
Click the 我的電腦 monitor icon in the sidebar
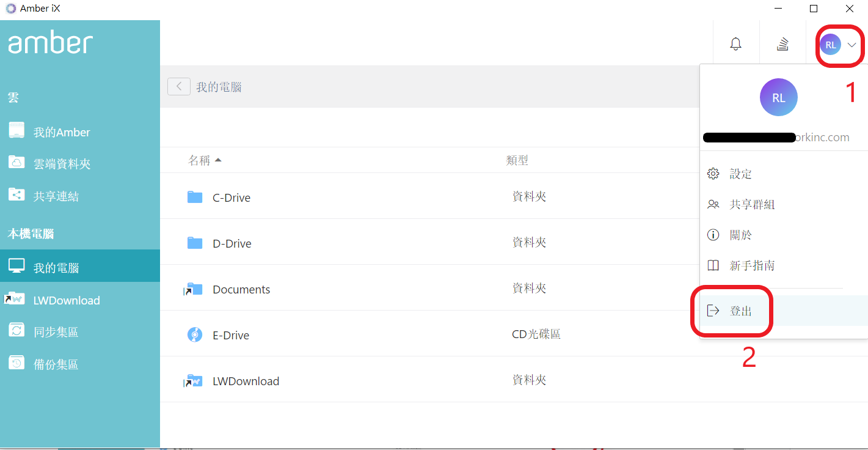pyautogui.click(x=16, y=267)
